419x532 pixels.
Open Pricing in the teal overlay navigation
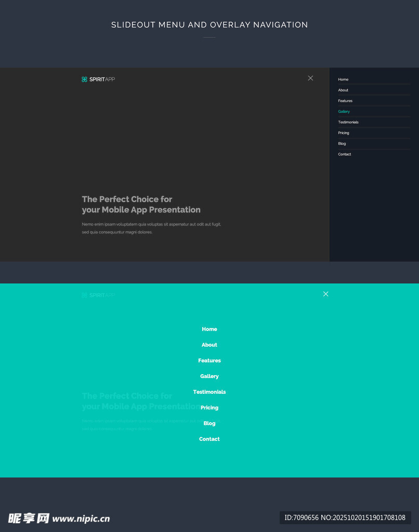[209, 408]
